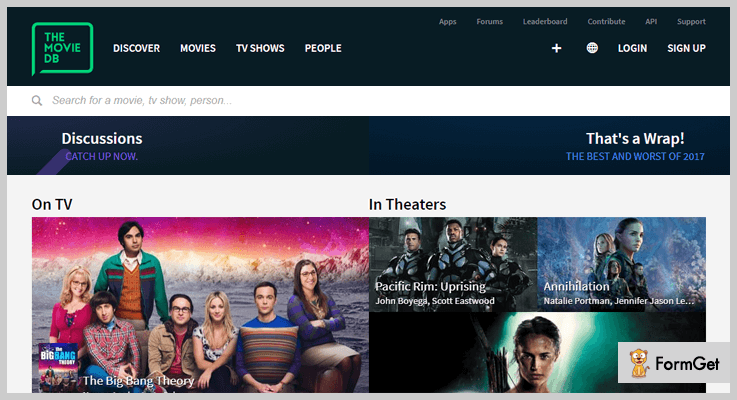Go to the Login page
Screen dimensions: 737x400
pyautogui.click(x=632, y=48)
